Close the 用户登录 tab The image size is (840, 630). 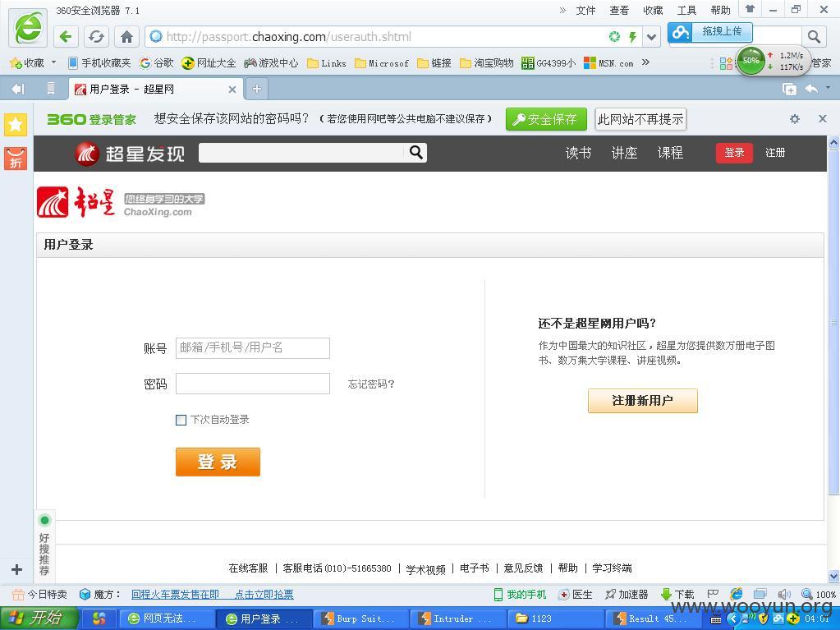click(232, 90)
